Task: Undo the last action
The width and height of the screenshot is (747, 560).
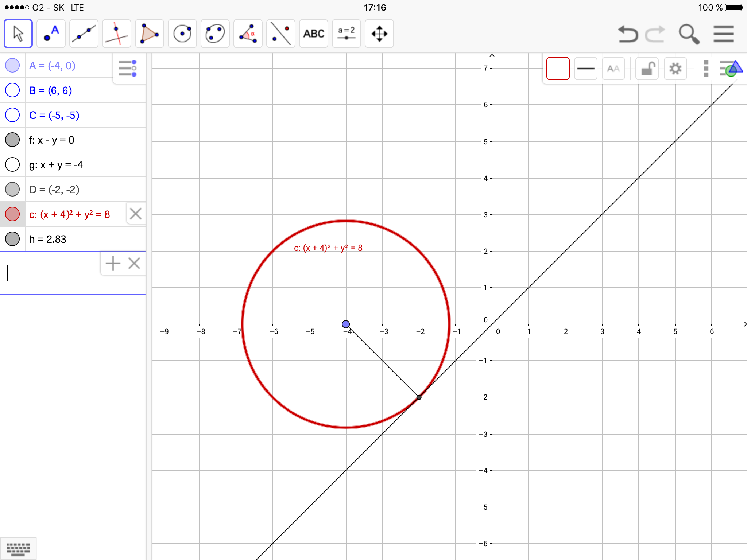Action: tap(628, 34)
